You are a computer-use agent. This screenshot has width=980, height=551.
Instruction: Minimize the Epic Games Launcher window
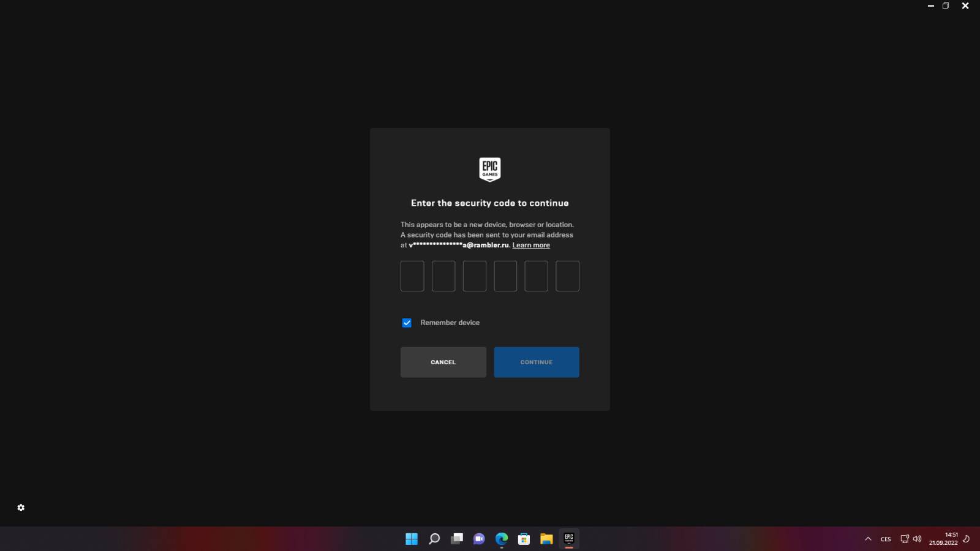click(x=931, y=6)
